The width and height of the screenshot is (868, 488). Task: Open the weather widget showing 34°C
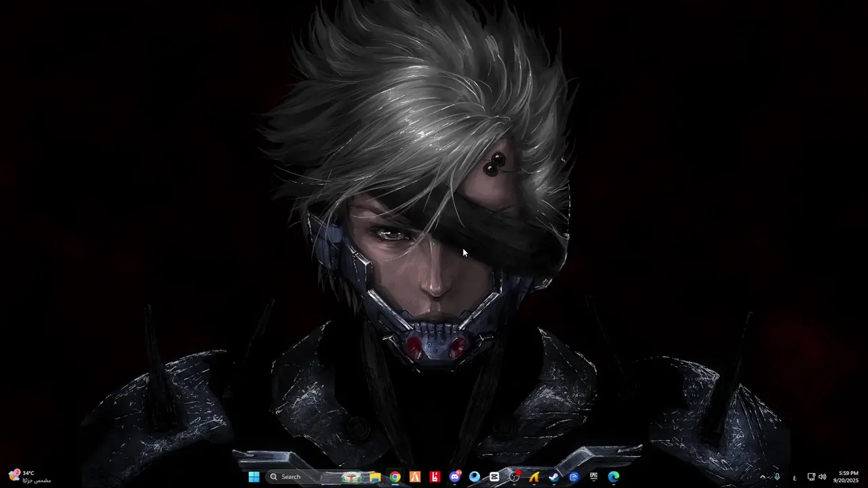(x=29, y=476)
